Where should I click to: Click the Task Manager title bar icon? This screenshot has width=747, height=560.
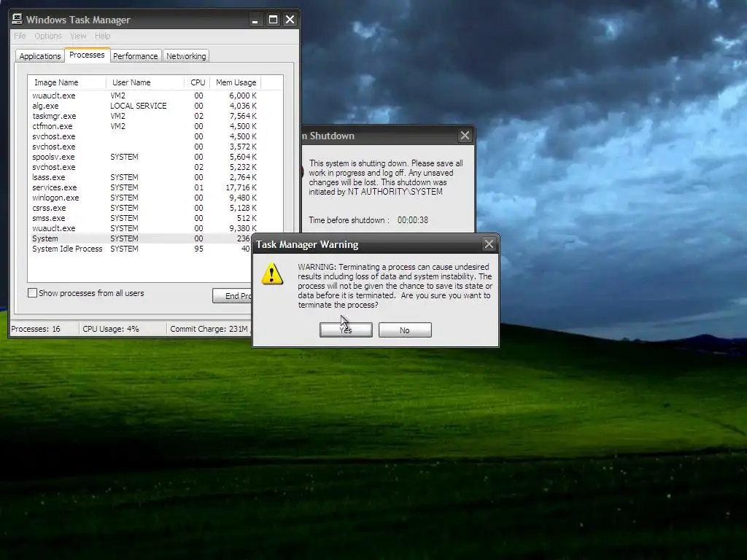click(x=18, y=19)
